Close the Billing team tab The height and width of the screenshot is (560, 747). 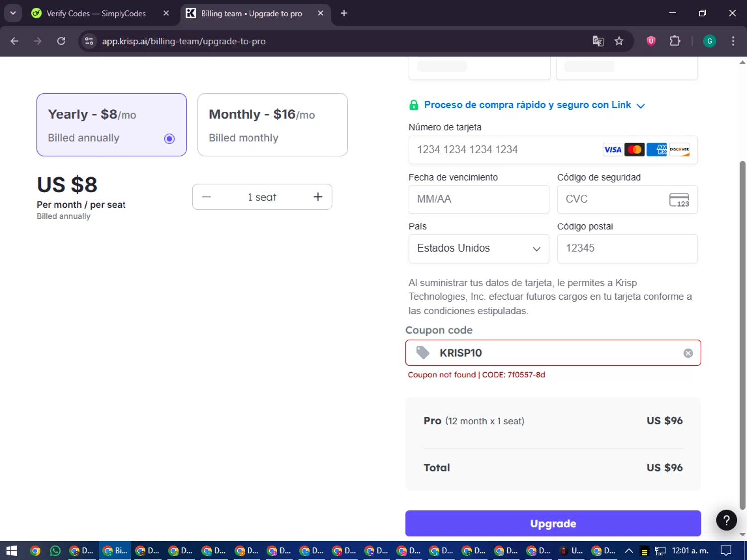click(321, 13)
